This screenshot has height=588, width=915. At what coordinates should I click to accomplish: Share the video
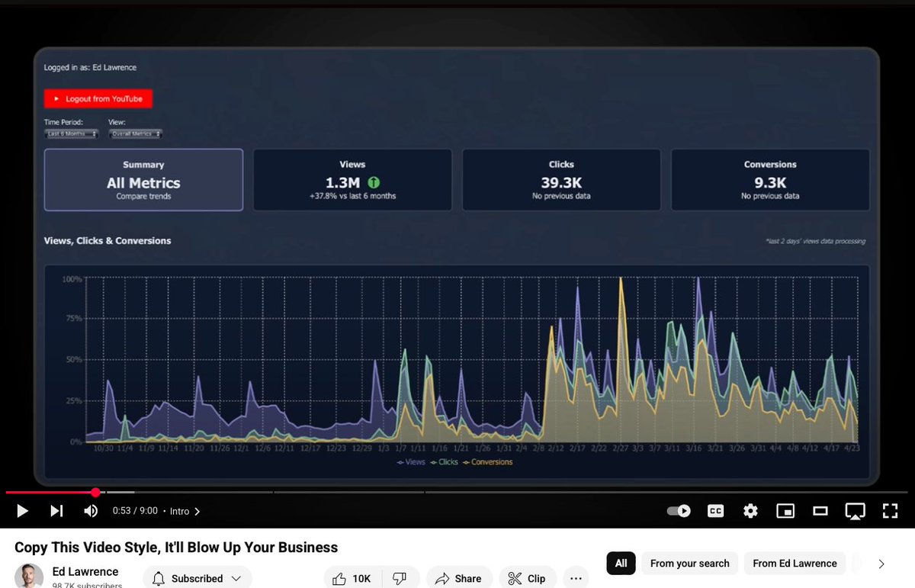[458, 578]
